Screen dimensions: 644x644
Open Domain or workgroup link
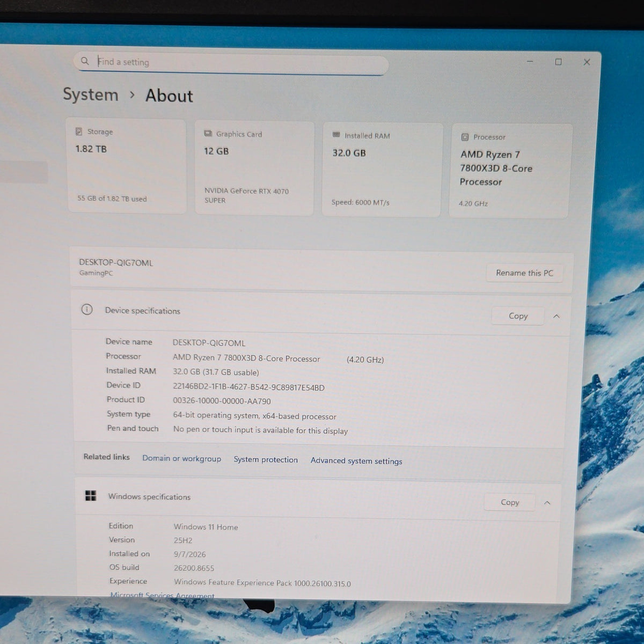pyautogui.click(x=181, y=458)
